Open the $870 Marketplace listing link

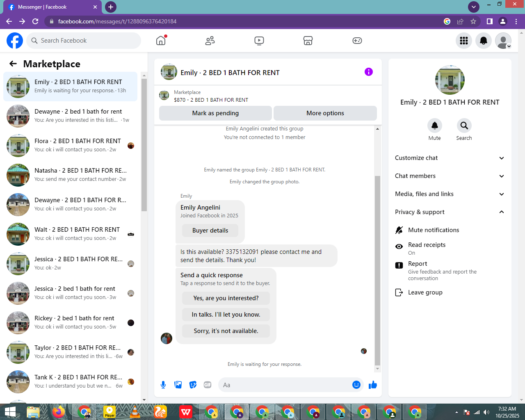(211, 100)
